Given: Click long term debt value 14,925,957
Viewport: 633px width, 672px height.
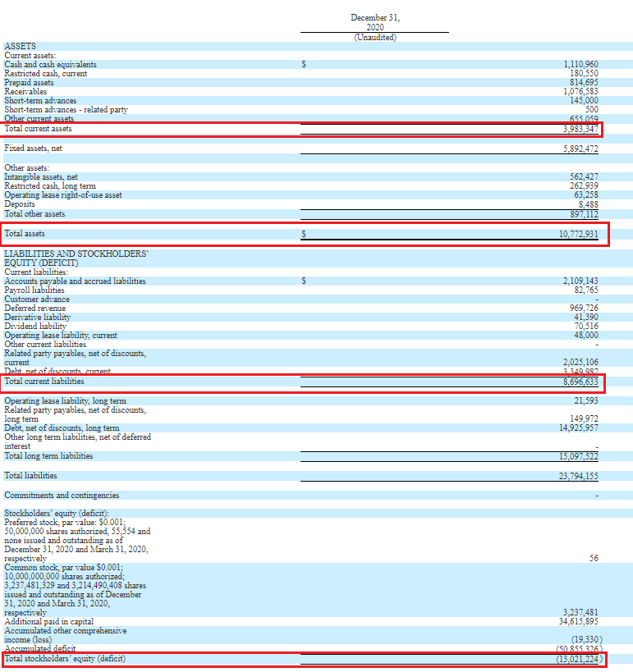Looking at the screenshot, I should tap(579, 427).
